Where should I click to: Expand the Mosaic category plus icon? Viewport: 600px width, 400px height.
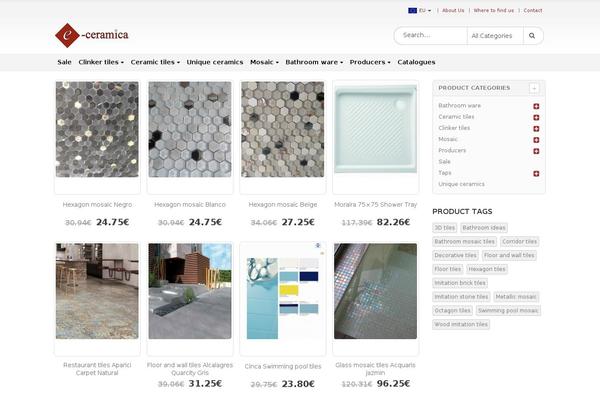(x=536, y=140)
